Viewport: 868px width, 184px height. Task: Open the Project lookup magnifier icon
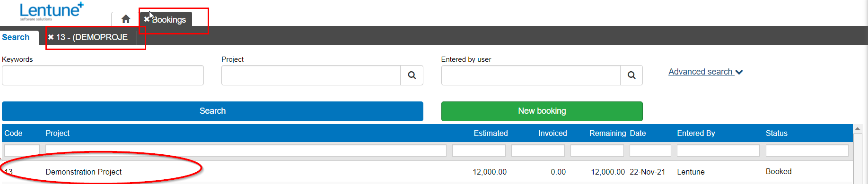click(412, 75)
